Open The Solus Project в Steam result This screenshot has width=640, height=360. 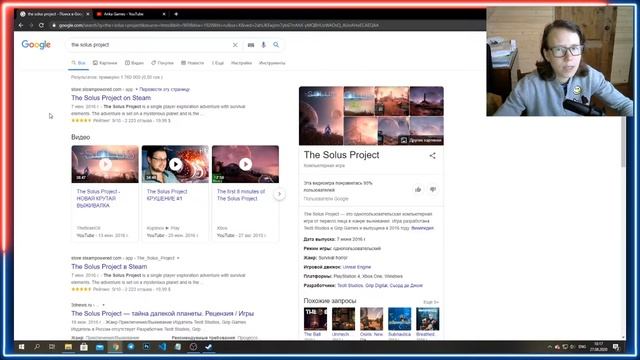coord(109,267)
